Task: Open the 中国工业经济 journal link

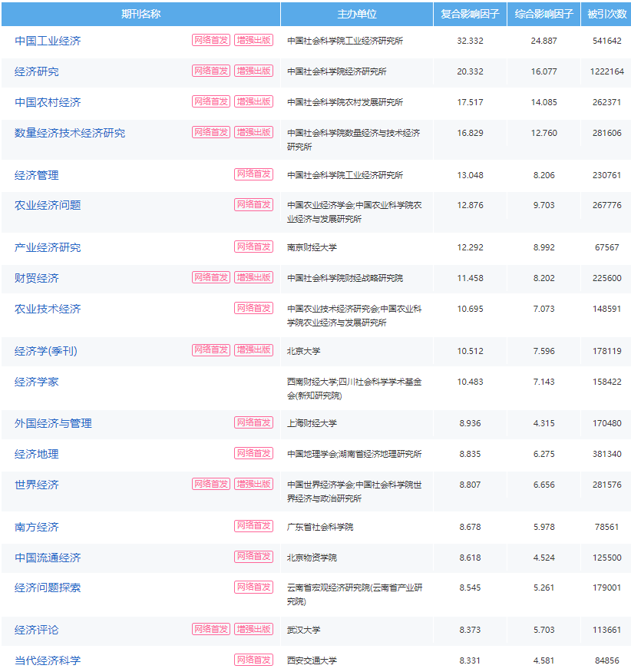Action: tap(48, 41)
